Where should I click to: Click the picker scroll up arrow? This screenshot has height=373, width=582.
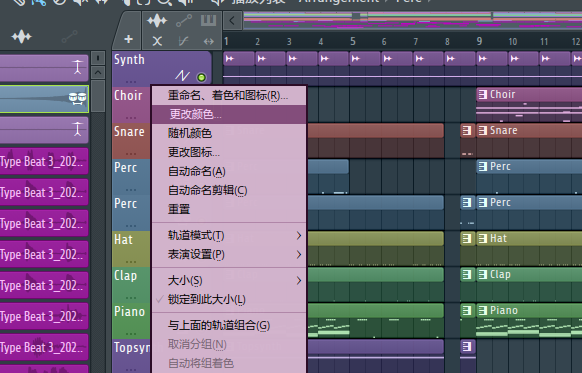click(x=98, y=72)
